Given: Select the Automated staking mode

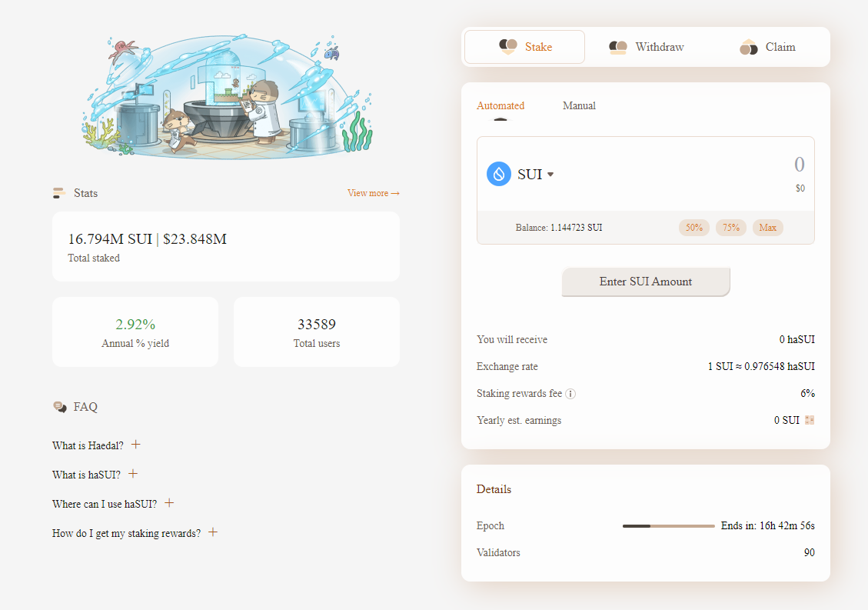Looking at the screenshot, I should 501,106.
